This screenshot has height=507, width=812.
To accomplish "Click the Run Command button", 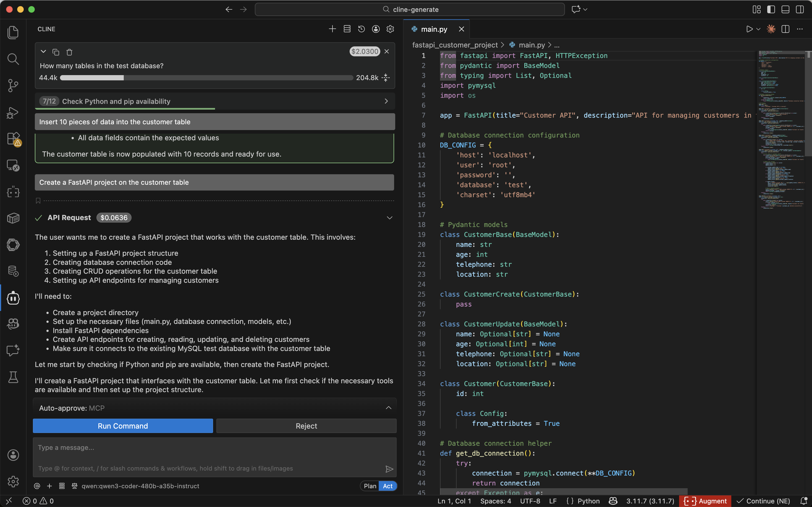I will click(123, 426).
